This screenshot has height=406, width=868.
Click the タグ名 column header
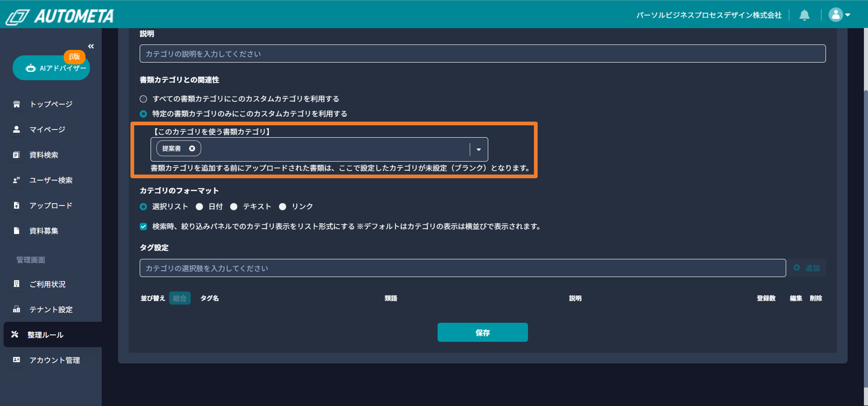[210, 298]
